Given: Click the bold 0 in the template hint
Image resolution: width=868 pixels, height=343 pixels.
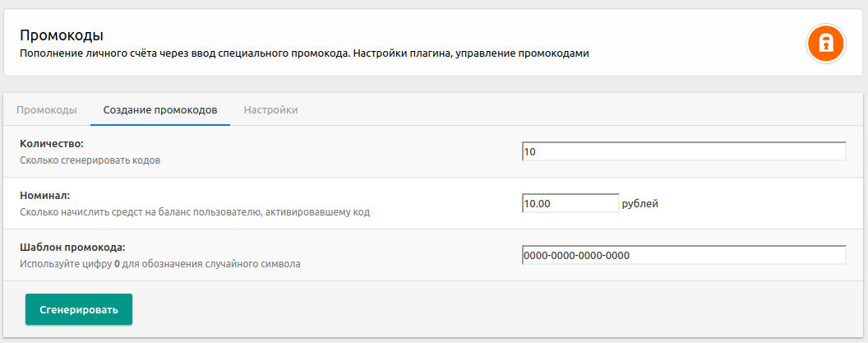Looking at the screenshot, I should (117, 265).
